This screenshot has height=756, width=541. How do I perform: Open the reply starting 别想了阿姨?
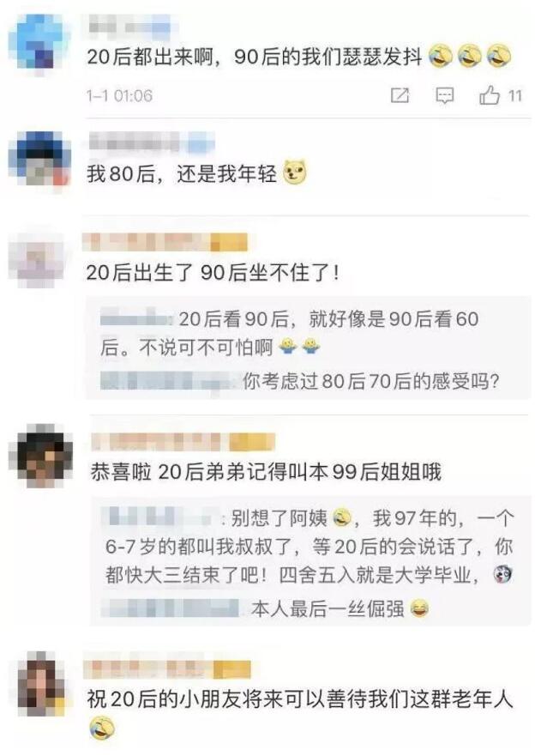tap(310, 547)
